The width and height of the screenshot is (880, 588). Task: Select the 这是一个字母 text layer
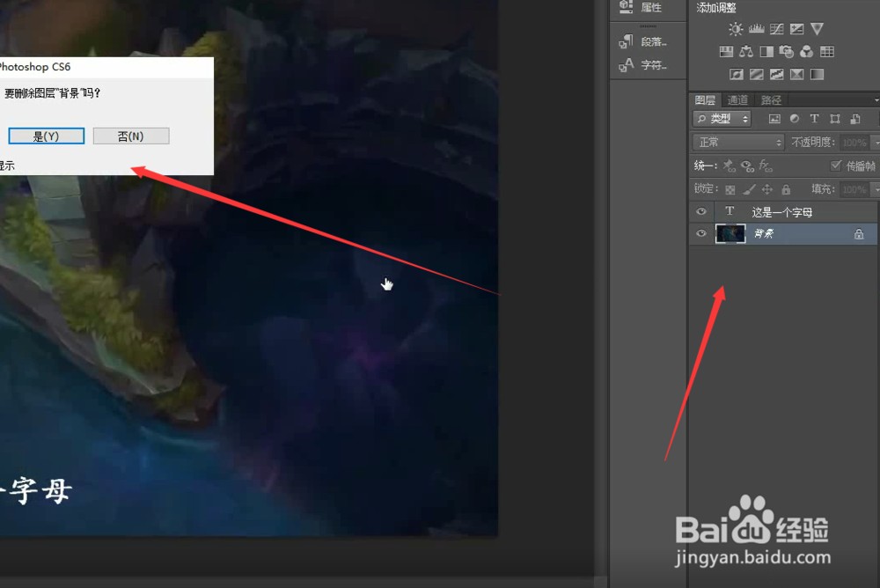point(783,212)
